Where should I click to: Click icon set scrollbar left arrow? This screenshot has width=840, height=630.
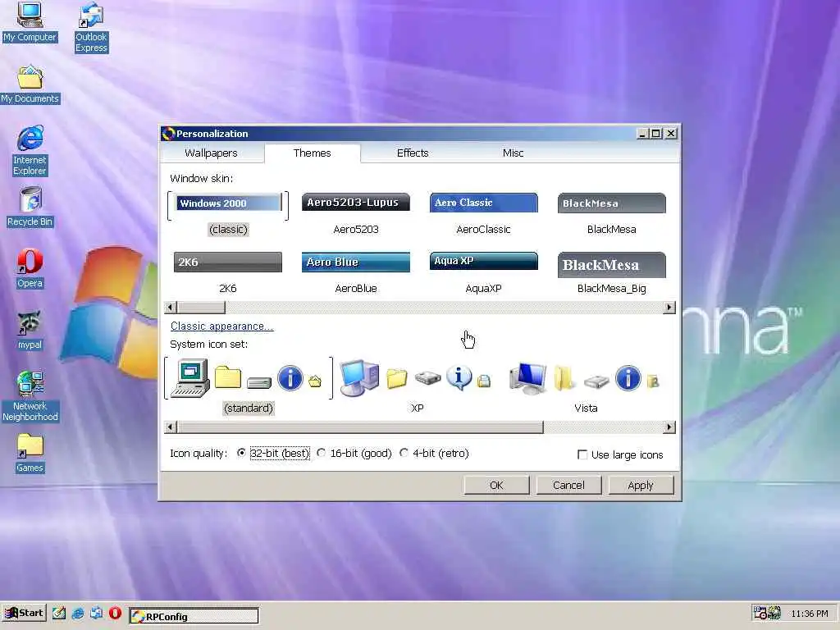(171, 427)
